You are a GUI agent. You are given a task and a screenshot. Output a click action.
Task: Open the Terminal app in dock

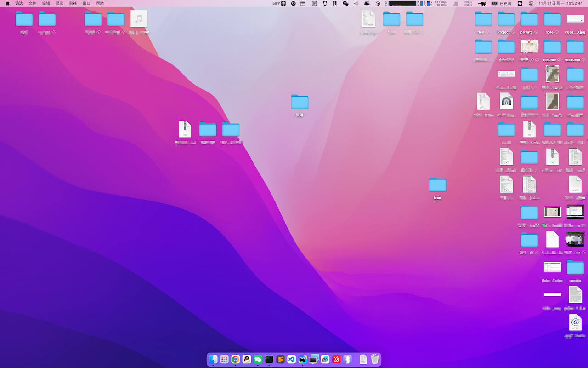point(269,359)
